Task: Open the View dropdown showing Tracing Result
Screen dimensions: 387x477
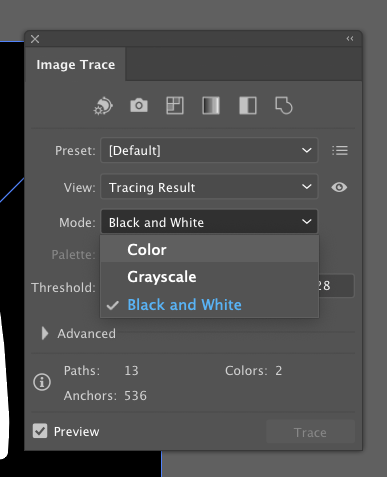Action: (x=209, y=187)
